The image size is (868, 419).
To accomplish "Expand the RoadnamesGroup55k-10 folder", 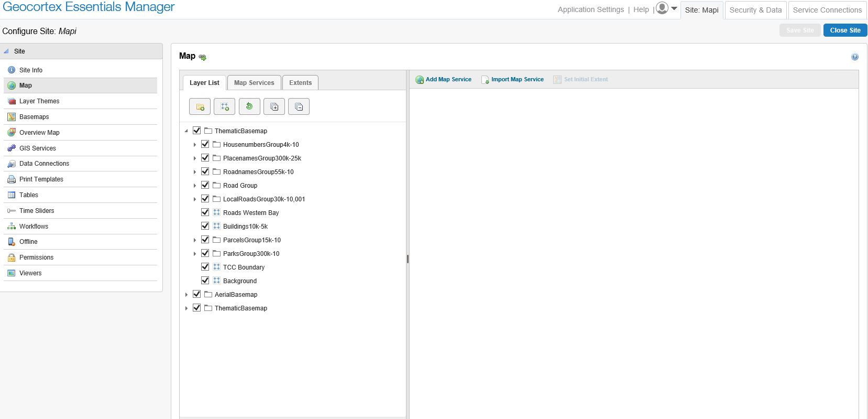I will (195, 172).
